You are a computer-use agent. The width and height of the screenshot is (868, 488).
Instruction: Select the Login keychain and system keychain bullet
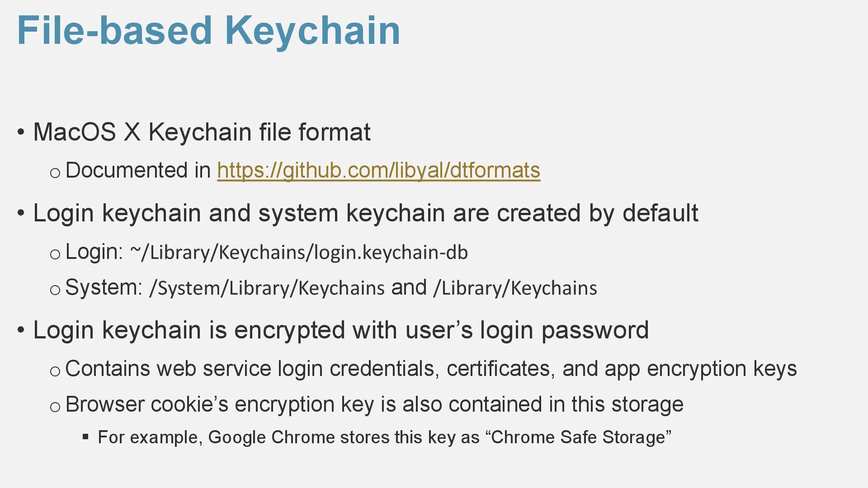click(366, 213)
